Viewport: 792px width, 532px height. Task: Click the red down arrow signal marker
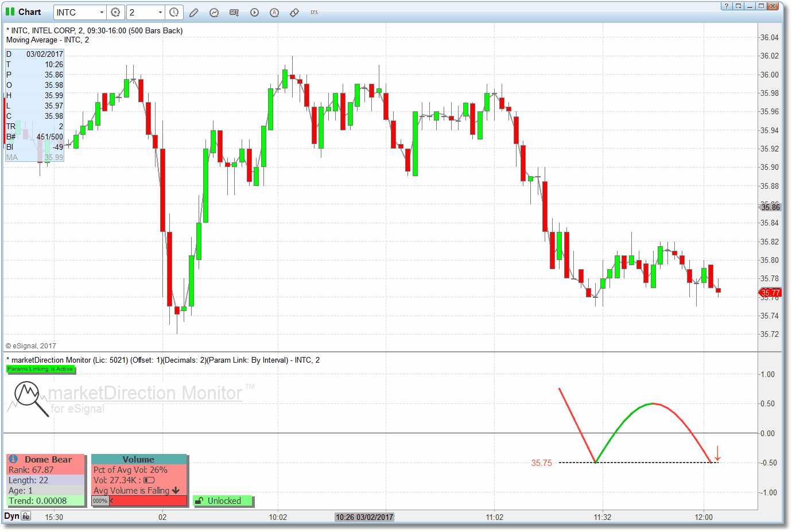click(717, 453)
